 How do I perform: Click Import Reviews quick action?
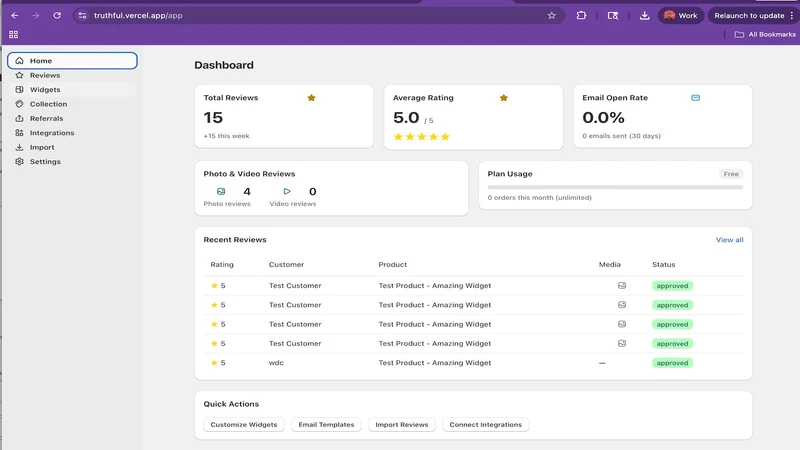coord(402,424)
